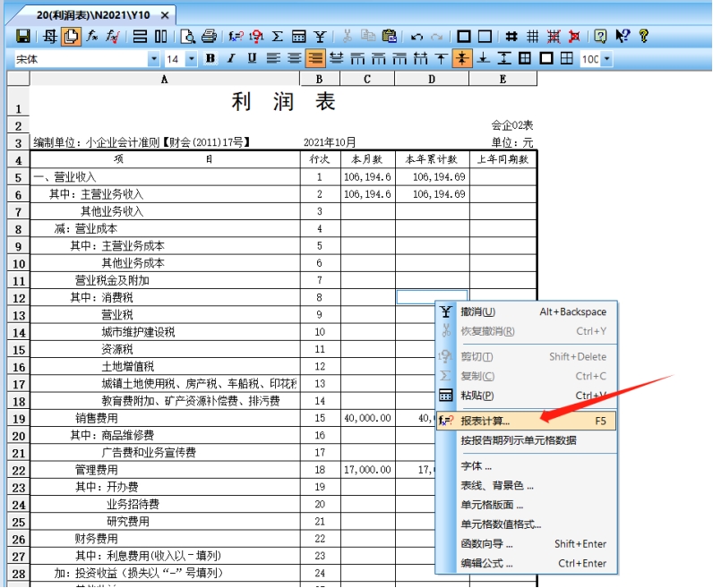The image size is (713, 588).
Task: Expand the zoom percentage dropdown
Action: pyautogui.click(x=607, y=59)
